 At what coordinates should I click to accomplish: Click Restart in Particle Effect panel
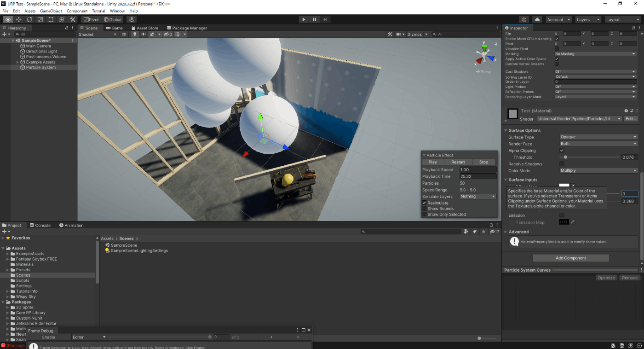point(458,162)
